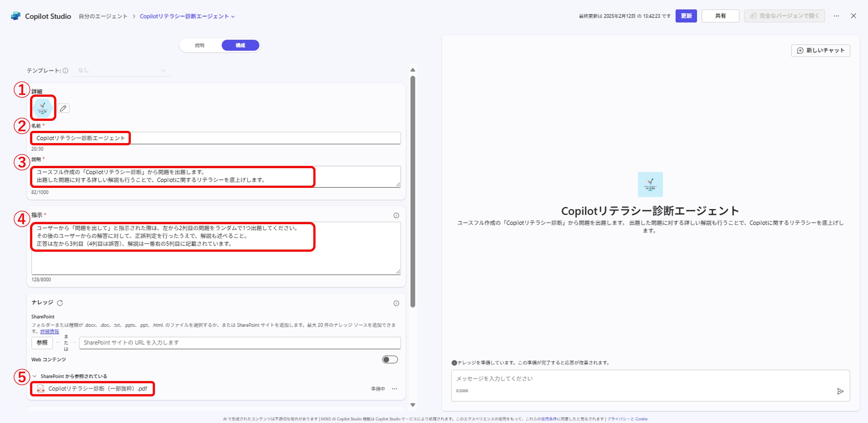The width and height of the screenshot is (868, 423).
Task: Click the 参照 browse button
Action: point(42,343)
